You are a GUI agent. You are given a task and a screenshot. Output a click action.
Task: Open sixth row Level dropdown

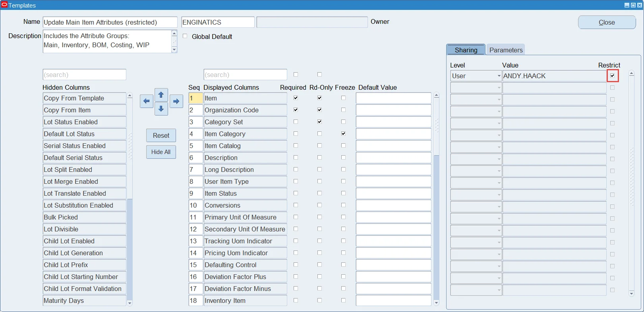[x=499, y=135]
